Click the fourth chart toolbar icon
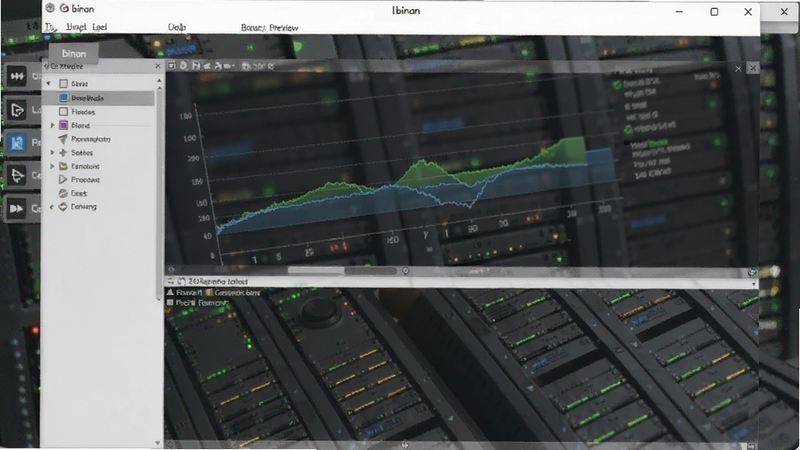800x450 pixels. click(207, 66)
